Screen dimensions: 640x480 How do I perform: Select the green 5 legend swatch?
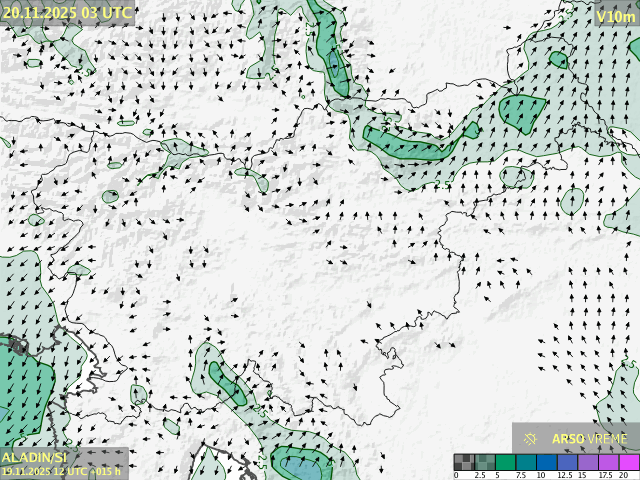coord(505,462)
